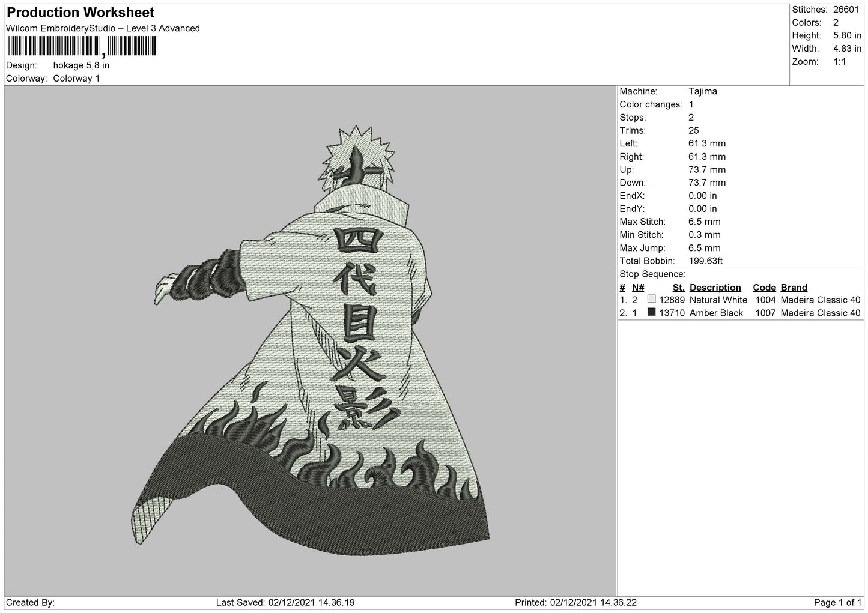Click the Trims value 25
This screenshot has height=613, width=868.
click(x=694, y=130)
